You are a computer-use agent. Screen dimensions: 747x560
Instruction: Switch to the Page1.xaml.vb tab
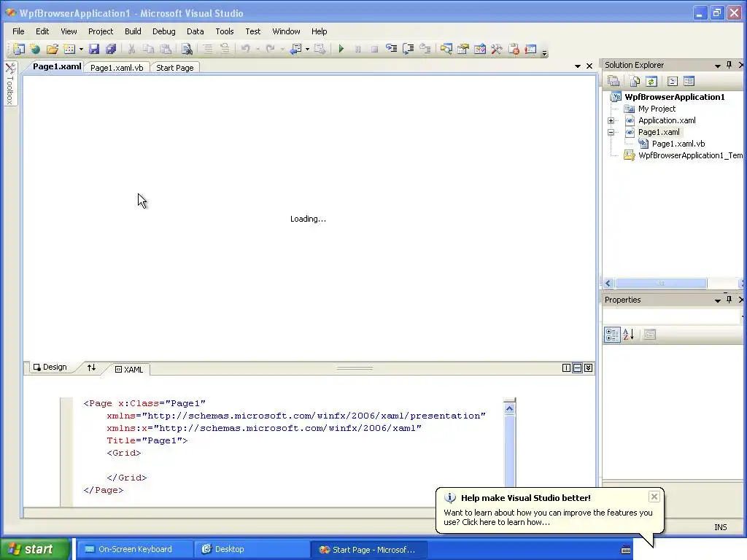[117, 68]
